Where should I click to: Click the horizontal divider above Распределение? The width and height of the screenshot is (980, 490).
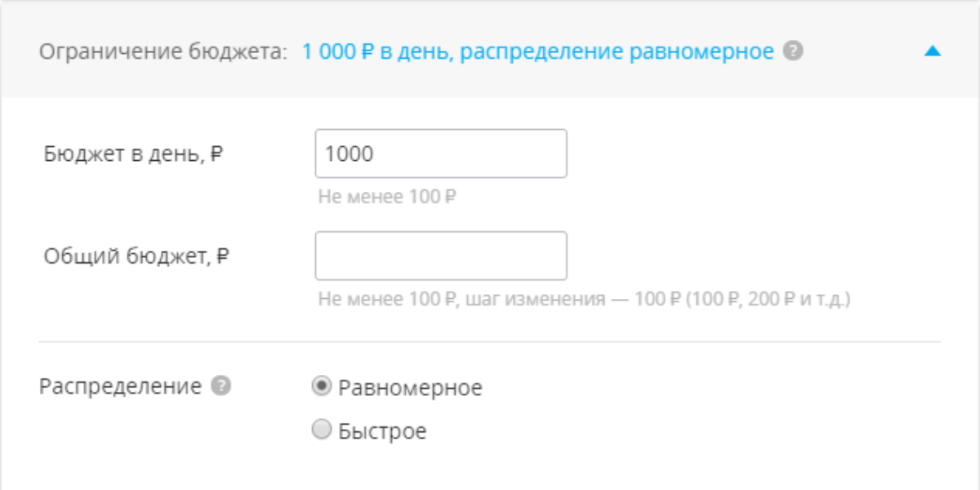tap(490, 341)
